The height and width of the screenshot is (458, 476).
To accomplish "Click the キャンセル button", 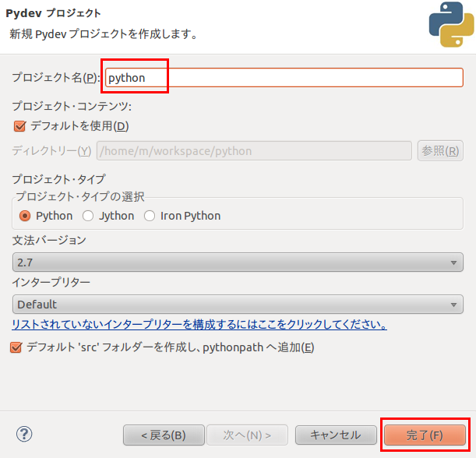I will 336,435.
